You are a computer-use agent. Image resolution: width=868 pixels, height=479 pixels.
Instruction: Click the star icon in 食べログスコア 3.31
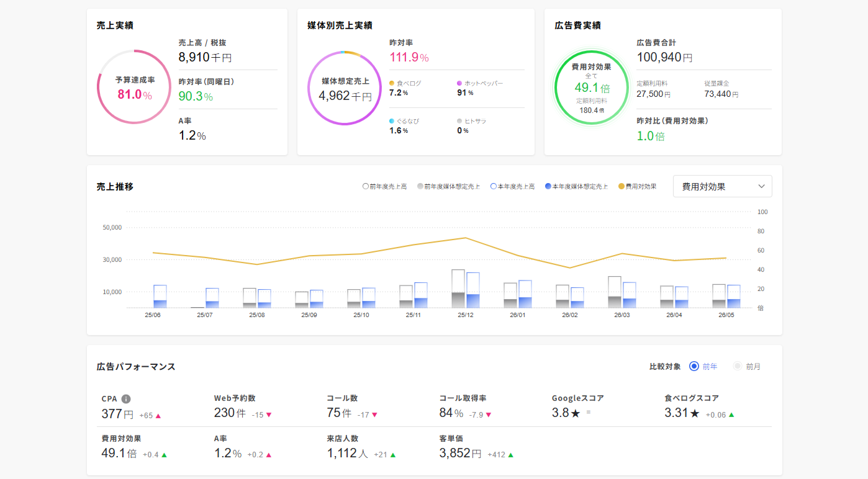pyautogui.click(x=695, y=414)
